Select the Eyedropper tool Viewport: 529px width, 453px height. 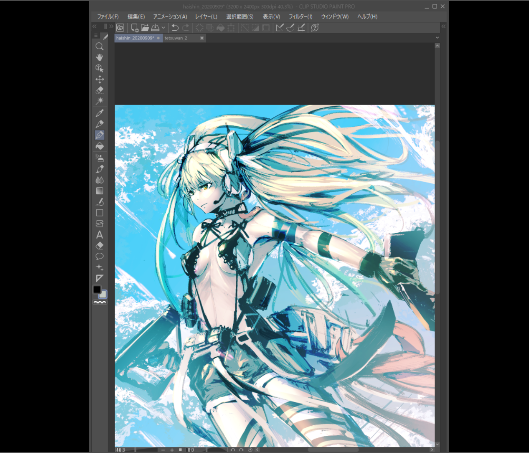(99, 113)
